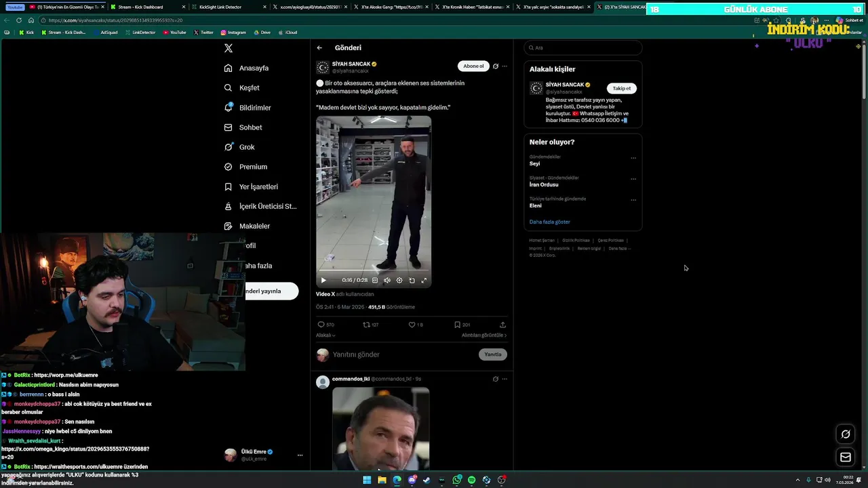
Task: Click the Daha fazla göster link
Action: point(550,222)
